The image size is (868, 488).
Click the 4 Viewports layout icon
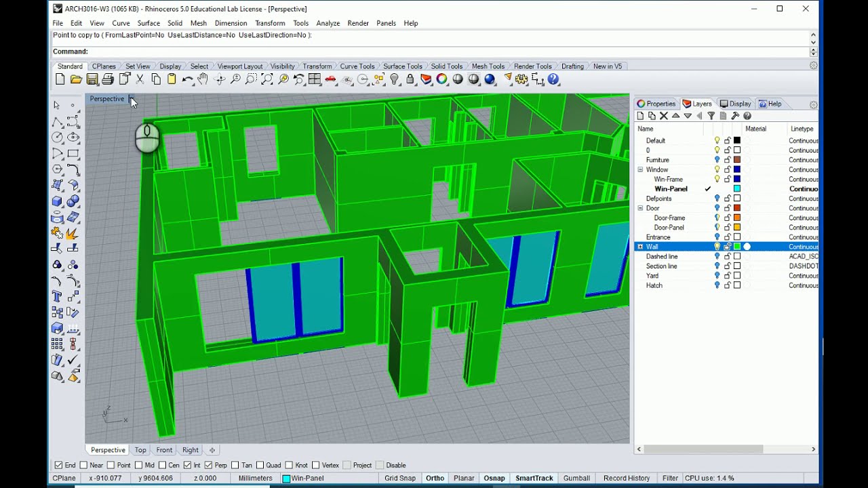(315, 79)
